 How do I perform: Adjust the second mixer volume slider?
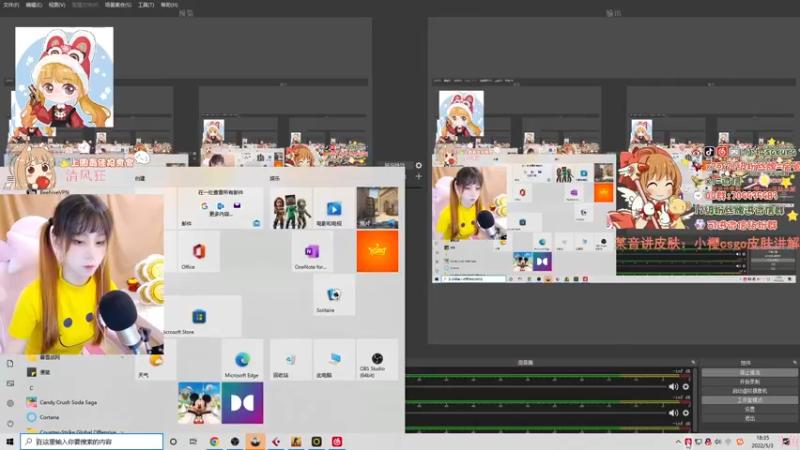(x=536, y=413)
